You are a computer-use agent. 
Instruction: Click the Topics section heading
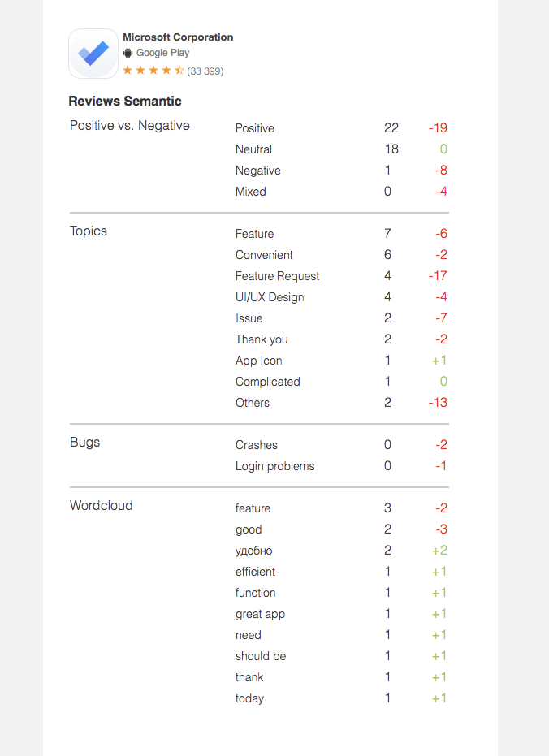tap(89, 231)
